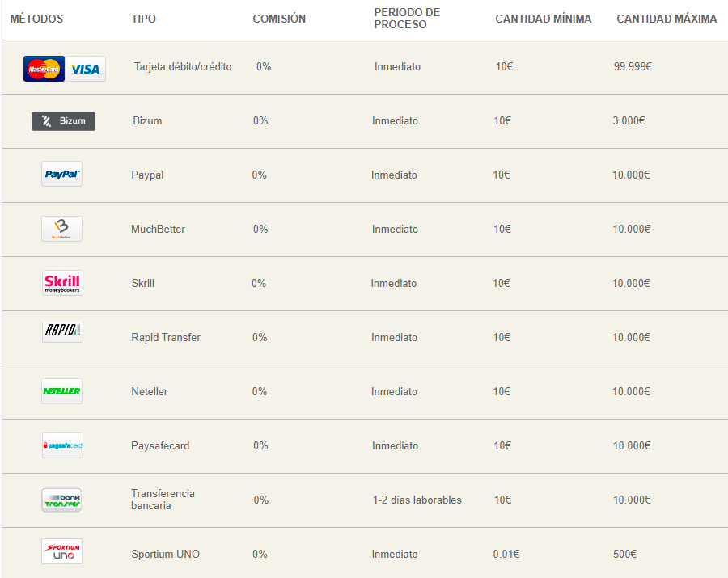Click the Transferencia bancaria text
Image resolution: width=728 pixels, height=578 pixels.
(163, 500)
